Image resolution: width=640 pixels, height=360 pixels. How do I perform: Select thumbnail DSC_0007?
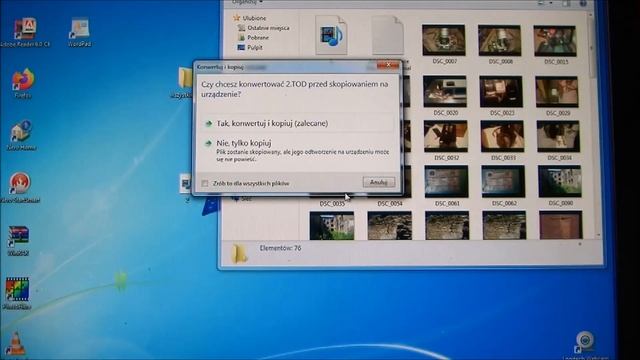[x=444, y=40]
